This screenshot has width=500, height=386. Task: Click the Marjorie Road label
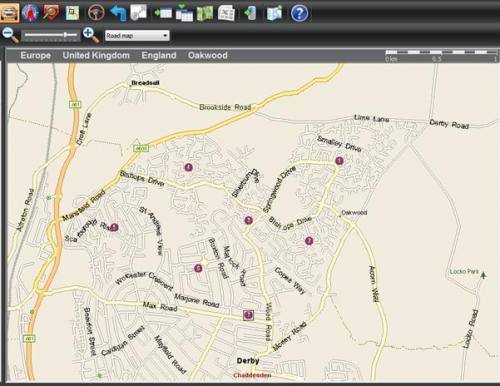coord(197,301)
